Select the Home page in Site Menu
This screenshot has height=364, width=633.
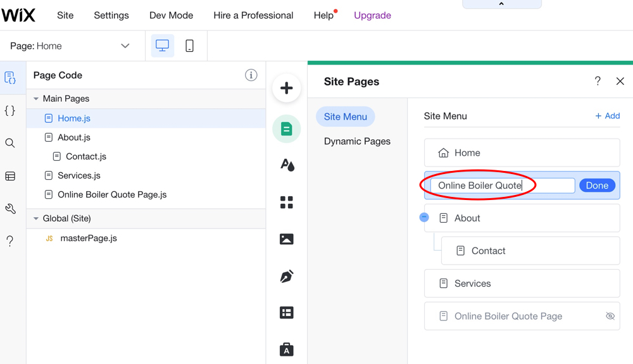[x=522, y=153]
